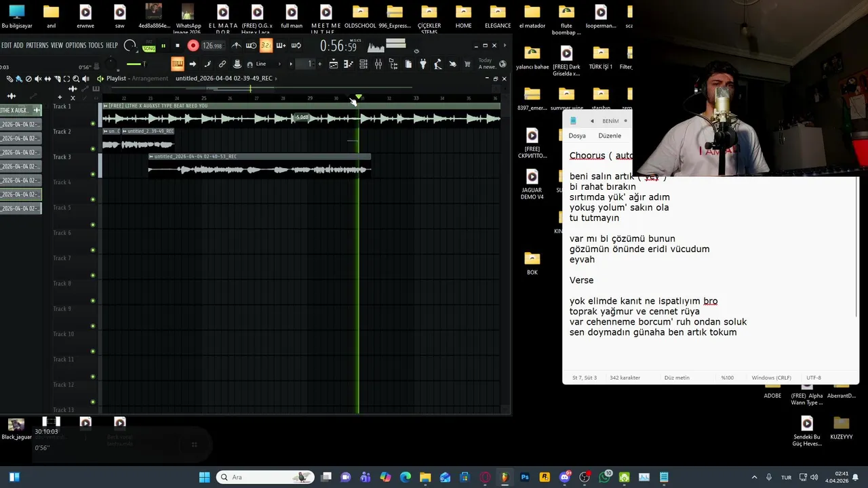868x488 pixels.
Task: Select the pencil draw tool in playlist
Action: click(x=9, y=79)
